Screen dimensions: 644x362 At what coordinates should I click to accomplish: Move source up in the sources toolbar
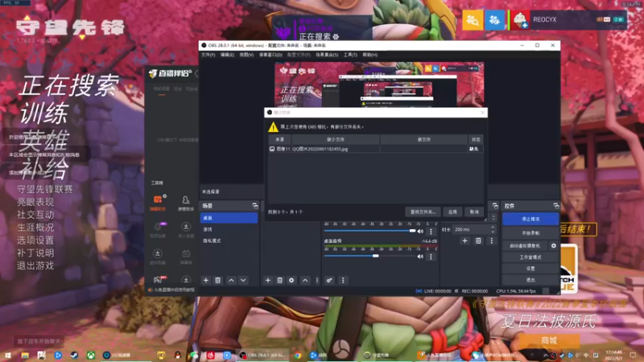pyautogui.click(x=305, y=280)
